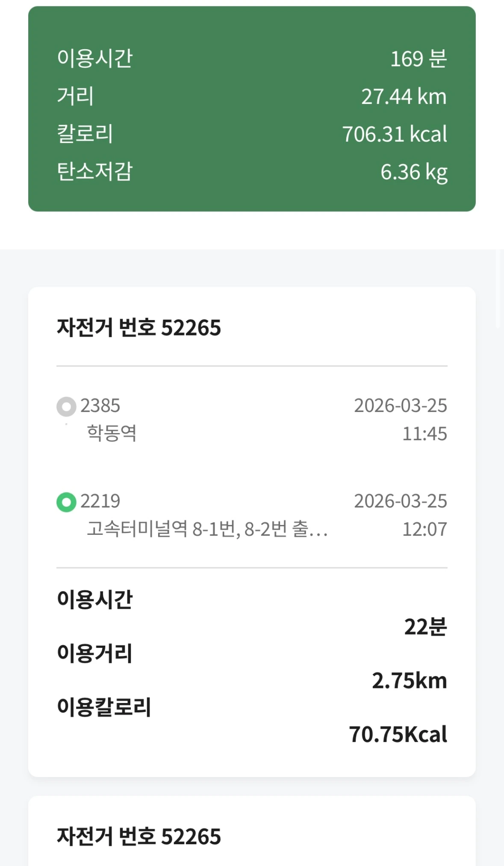Click the gray rental station circle icon
The height and width of the screenshot is (866, 504).
coord(66,406)
